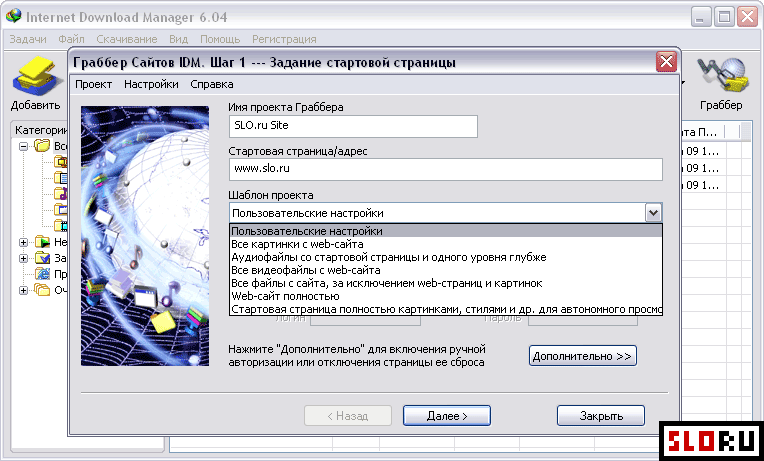Close the Grabber dialog with red X
Screen dimensions: 764x461
[666, 62]
